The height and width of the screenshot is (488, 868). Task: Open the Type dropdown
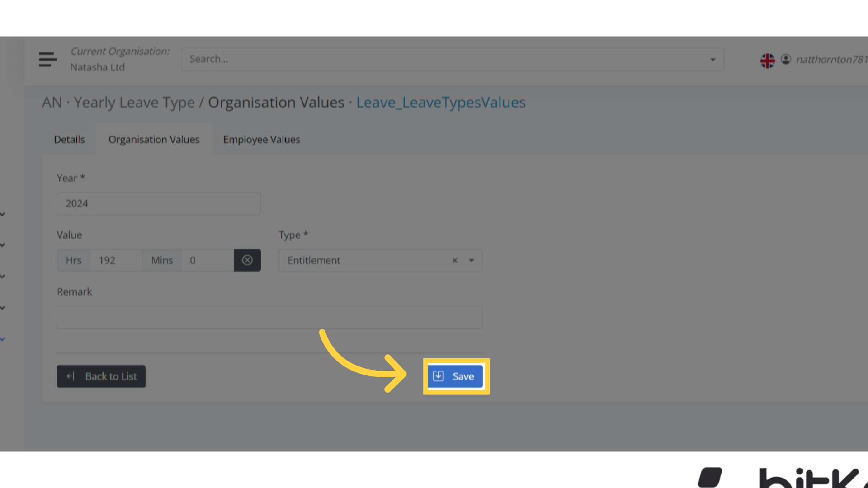click(472, 261)
